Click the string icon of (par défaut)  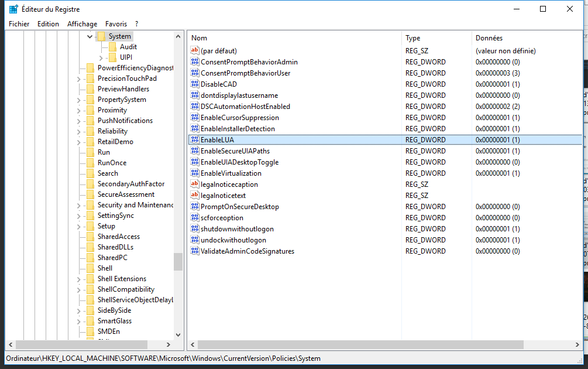point(195,50)
